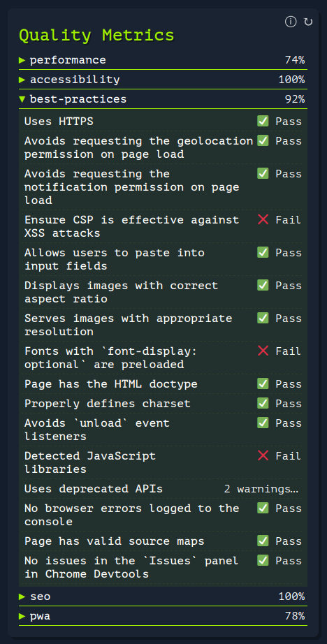
Task: Click checkmark beside Properly defines charset
Action: tap(263, 403)
